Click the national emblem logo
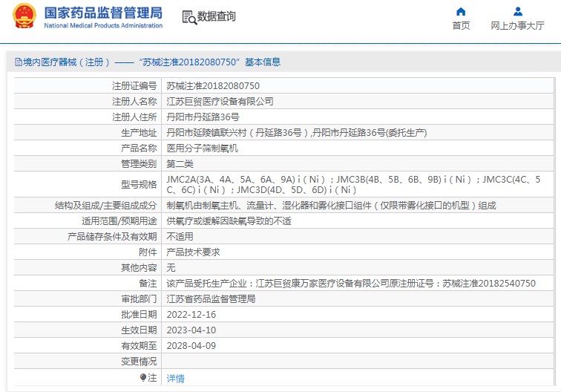Screen dimensions: 561x392 [24, 16]
